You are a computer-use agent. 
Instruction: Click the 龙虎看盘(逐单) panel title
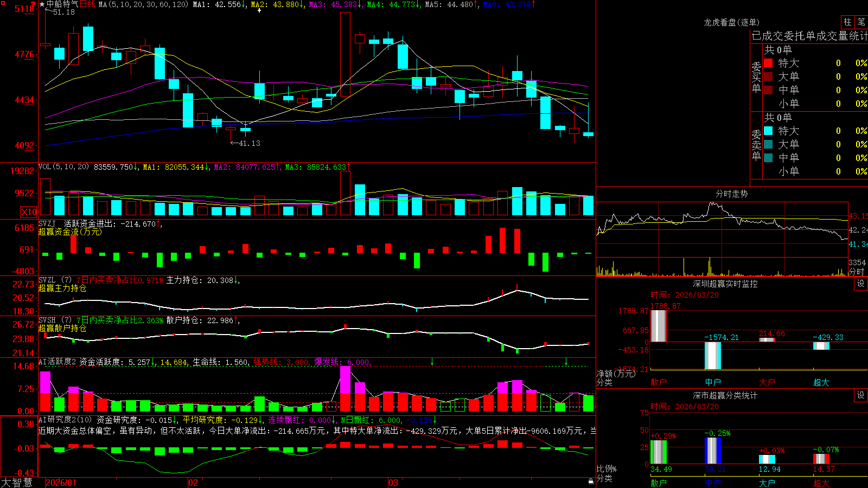click(731, 22)
